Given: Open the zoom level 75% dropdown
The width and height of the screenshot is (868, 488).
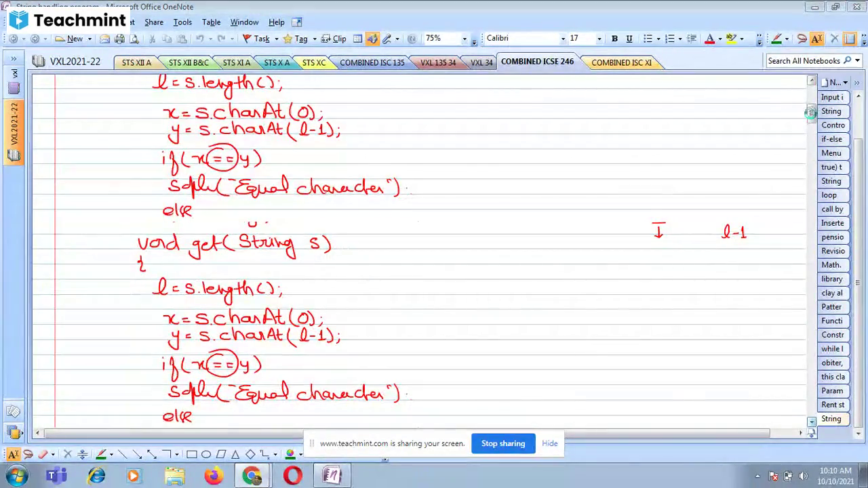Looking at the screenshot, I should [465, 39].
